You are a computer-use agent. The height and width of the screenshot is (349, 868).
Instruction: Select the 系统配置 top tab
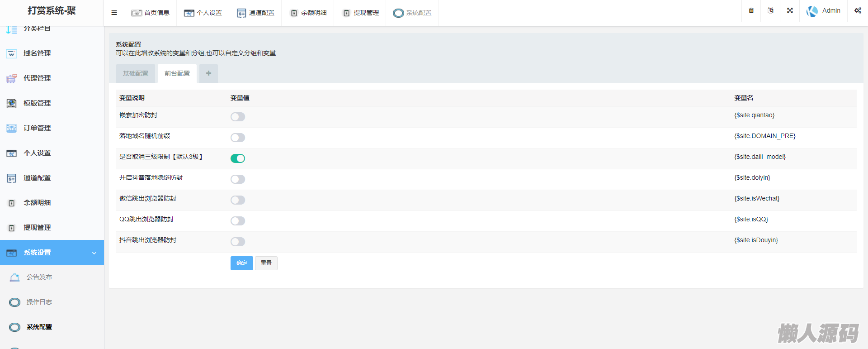tap(412, 13)
